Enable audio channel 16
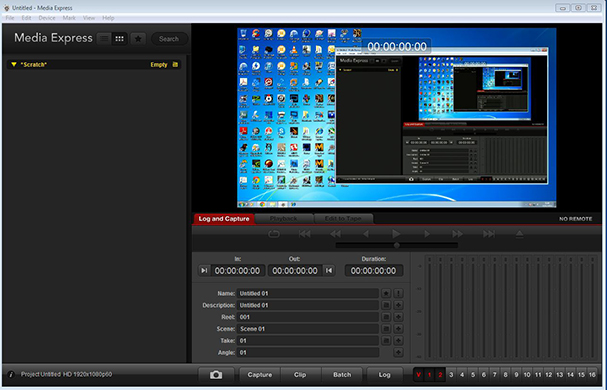The width and height of the screenshot is (607, 390). (x=592, y=375)
